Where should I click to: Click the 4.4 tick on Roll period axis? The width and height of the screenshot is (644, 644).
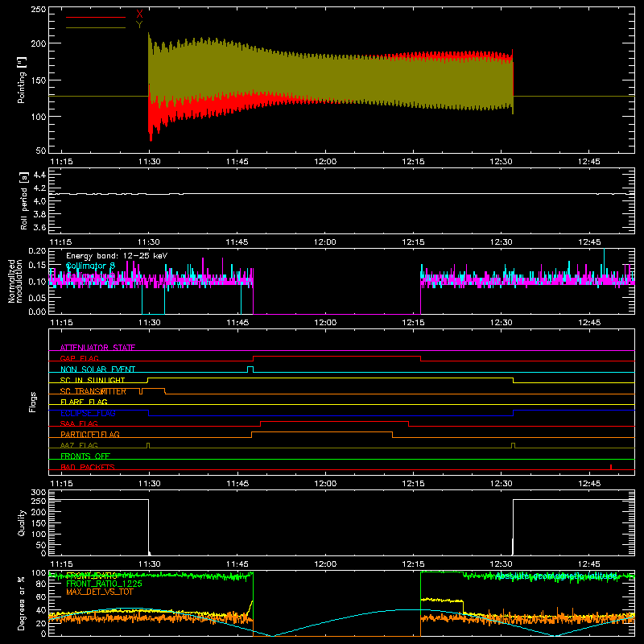pyautogui.click(x=39, y=175)
